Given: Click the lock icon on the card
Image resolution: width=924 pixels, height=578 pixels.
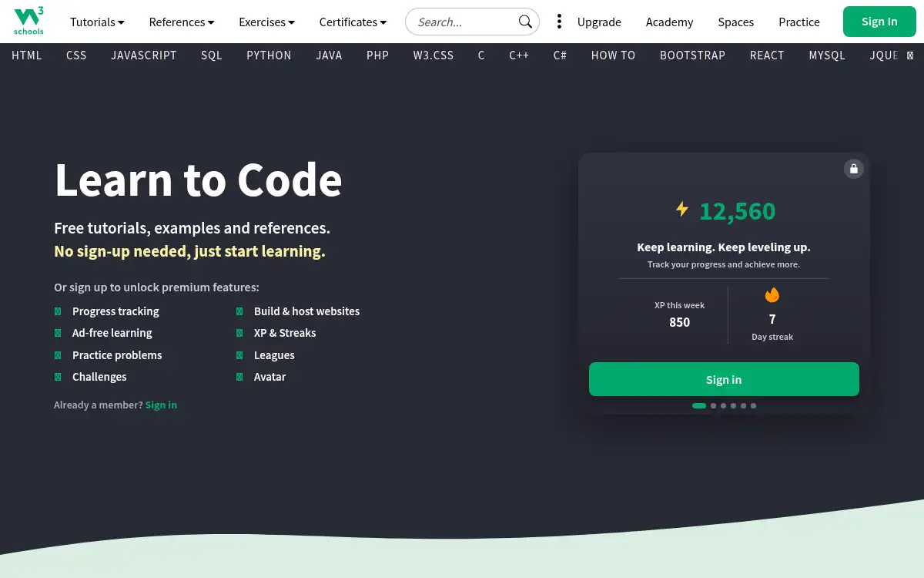Looking at the screenshot, I should pyautogui.click(x=853, y=169).
